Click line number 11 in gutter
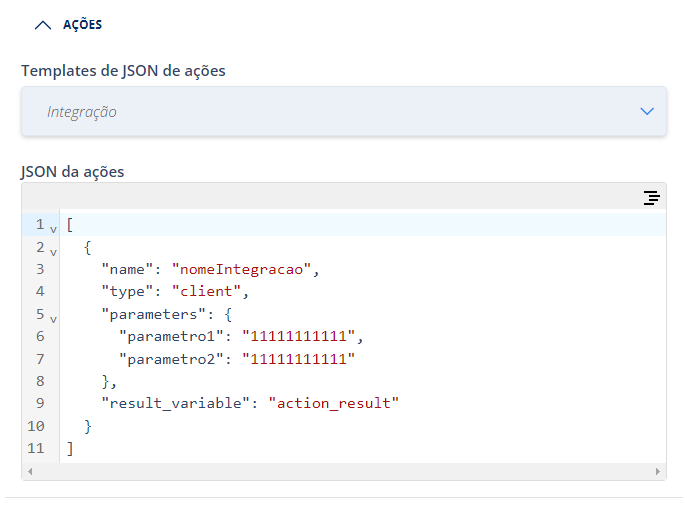Screen dimensions: 687x511 coord(36,448)
